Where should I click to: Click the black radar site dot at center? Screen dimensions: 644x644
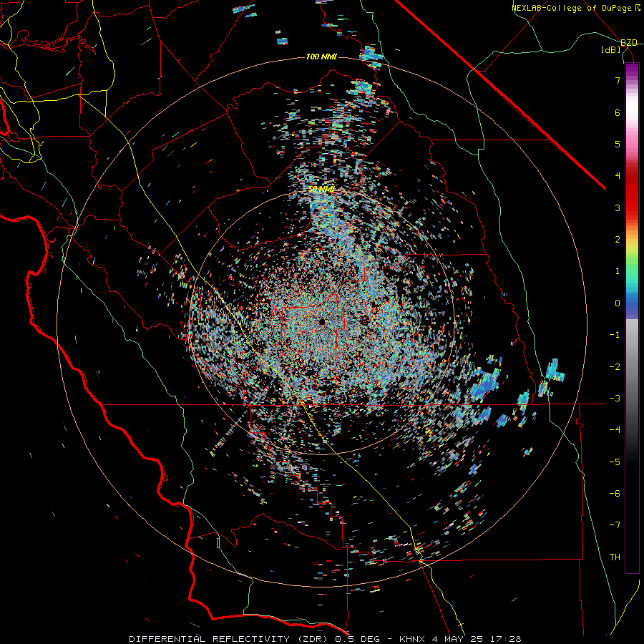(x=322, y=321)
